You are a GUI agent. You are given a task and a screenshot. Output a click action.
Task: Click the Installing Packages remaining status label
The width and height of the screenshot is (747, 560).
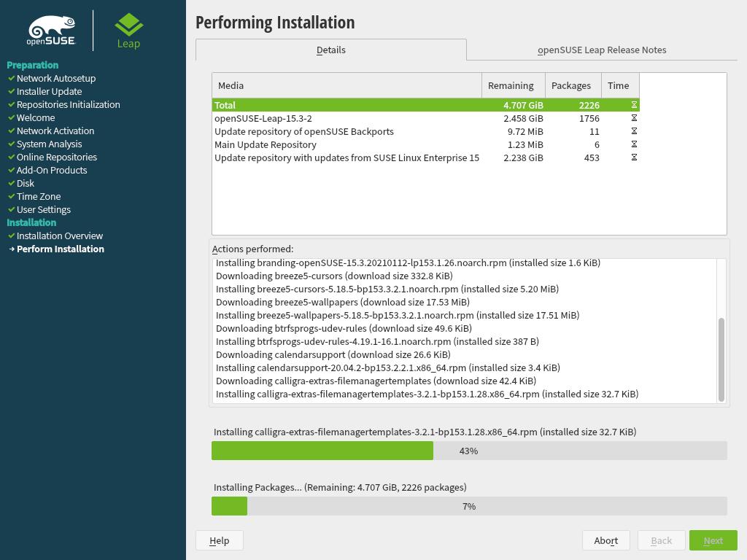pyautogui.click(x=340, y=487)
